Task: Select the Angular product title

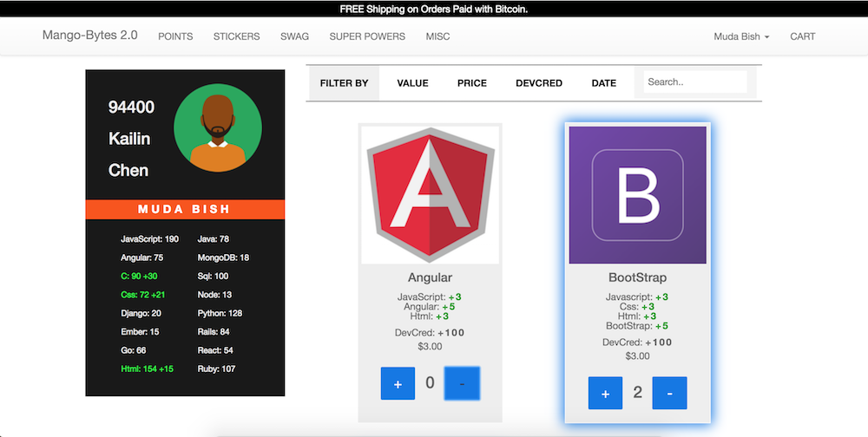Action: [431, 277]
